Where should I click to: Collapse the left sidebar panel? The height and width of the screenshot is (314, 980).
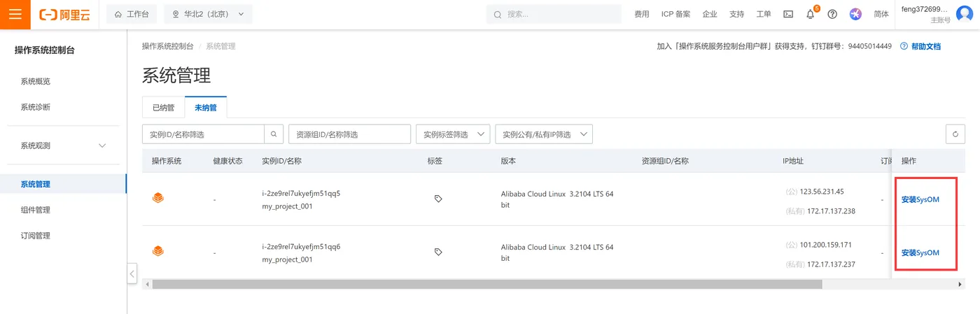coord(132,273)
